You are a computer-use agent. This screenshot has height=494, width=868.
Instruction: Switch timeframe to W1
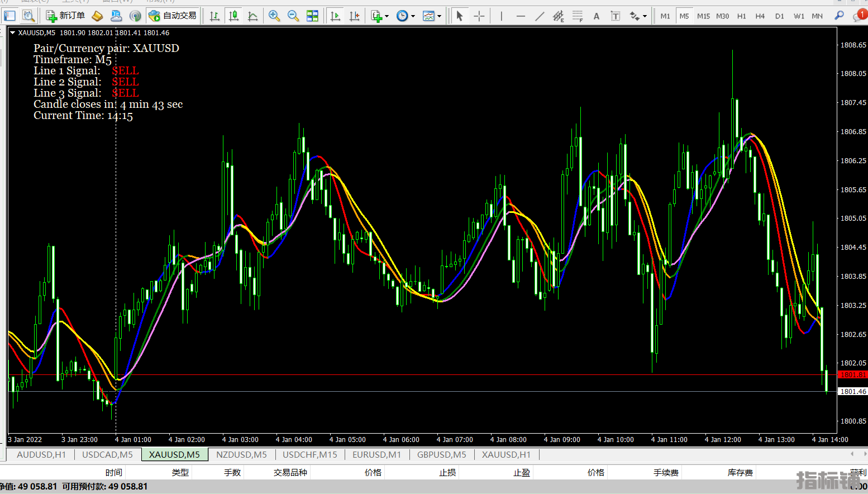coord(799,16)
